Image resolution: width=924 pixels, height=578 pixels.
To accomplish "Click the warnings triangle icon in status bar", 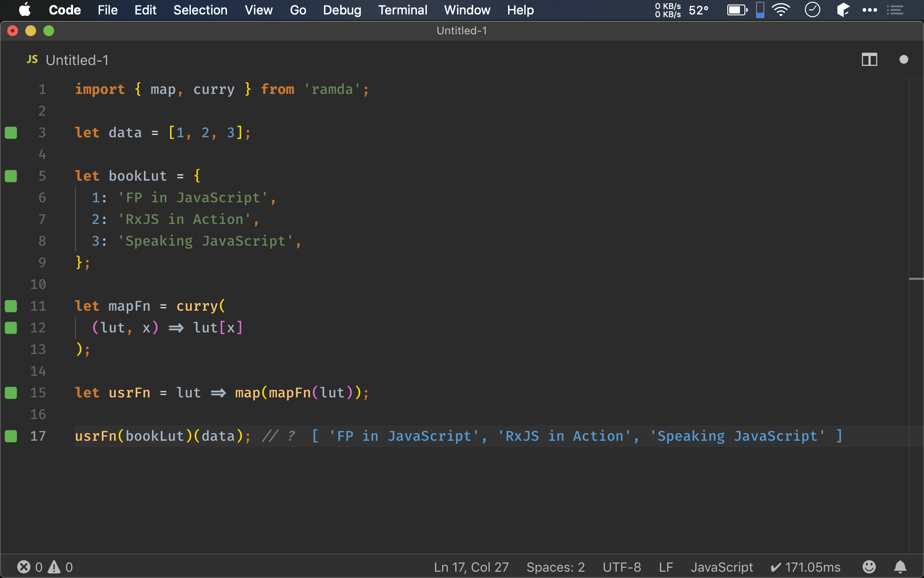I will pos(54,567).
